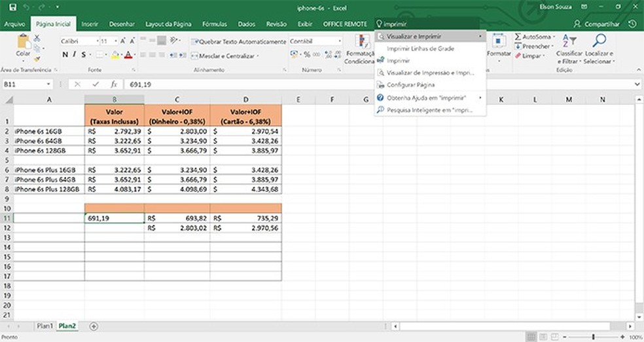Screen dimensions: 644x342
Task: Click the zoom slider in status bar
Action: [593, 337]
